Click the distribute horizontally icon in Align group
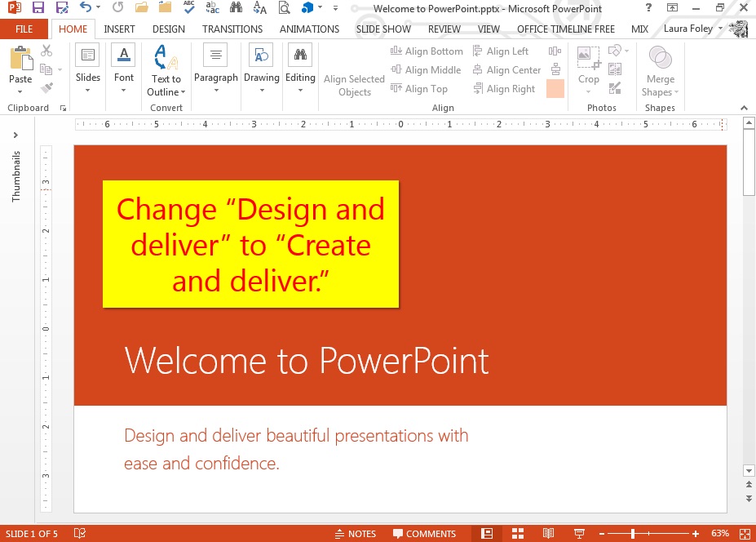 pyautogui.click(x=555, y=51)
